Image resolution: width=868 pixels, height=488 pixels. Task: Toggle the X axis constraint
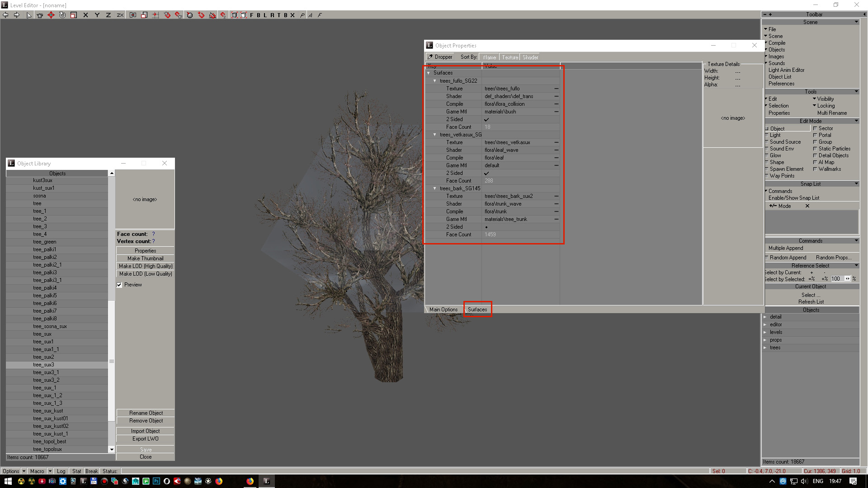(85, 15)
